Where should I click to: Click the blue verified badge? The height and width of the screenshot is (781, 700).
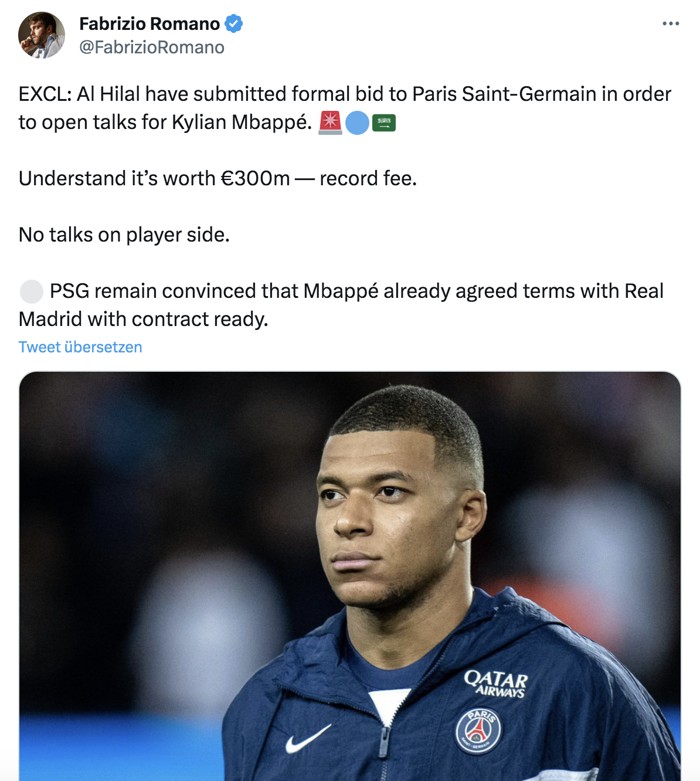click(x=234, y=24)
